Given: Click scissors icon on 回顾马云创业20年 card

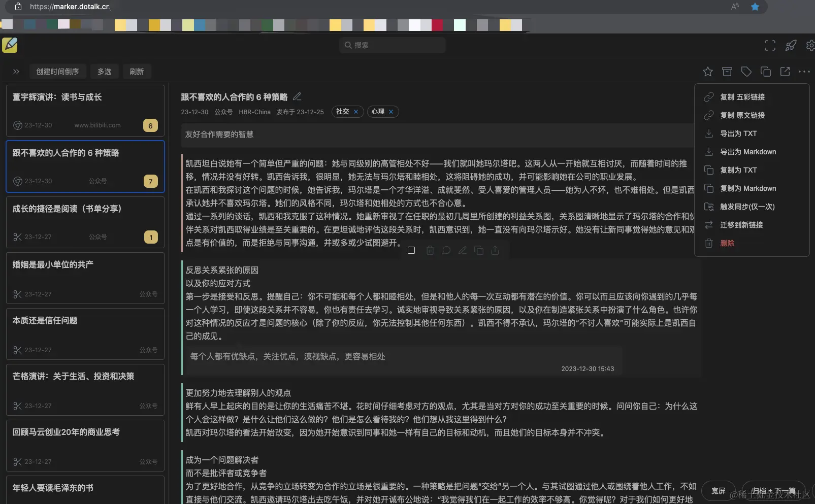Looking at the screenshot, I should (17, 462).
